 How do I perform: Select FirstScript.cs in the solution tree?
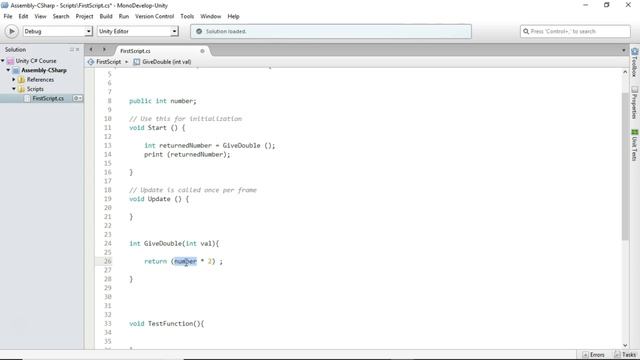click(48, 98)
